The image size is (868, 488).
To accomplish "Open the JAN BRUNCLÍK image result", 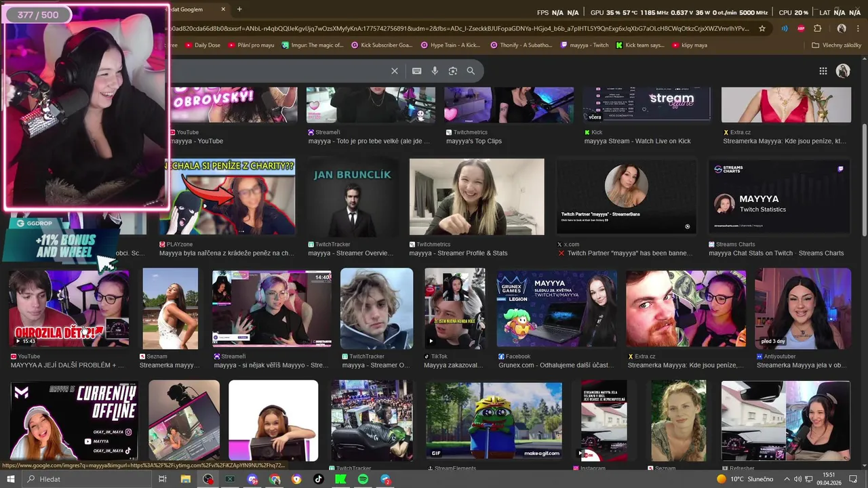I will tap(352, 197).
